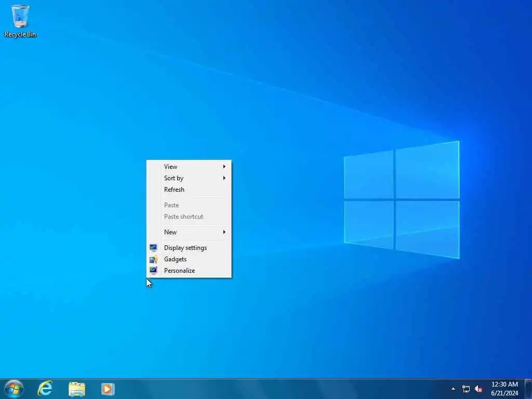
Task: Expand the View submenu
Action: (189, 167)
